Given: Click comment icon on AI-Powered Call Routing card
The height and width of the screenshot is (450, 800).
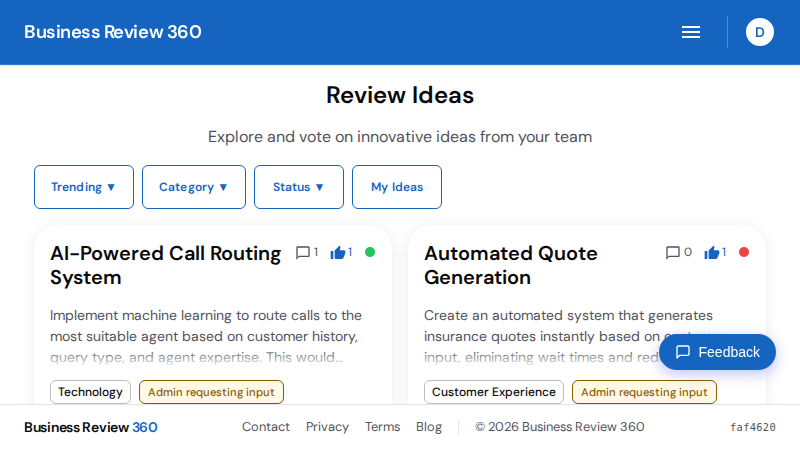Looking at the screenshot, I should tap(303, 253).
